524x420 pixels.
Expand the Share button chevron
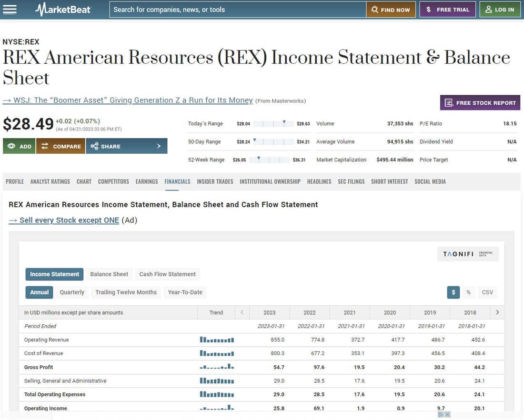[159, 146]
